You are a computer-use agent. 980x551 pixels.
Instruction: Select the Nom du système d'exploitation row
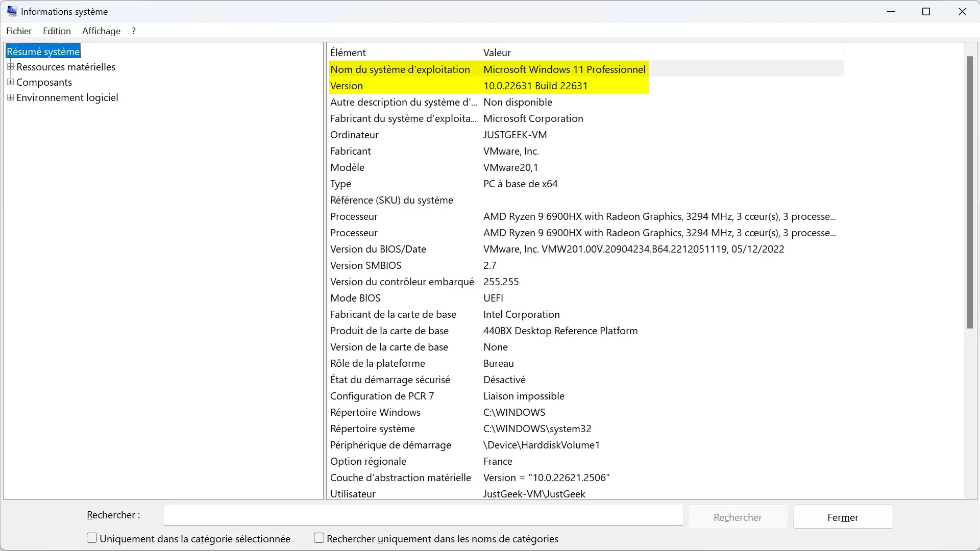point(585,69)
